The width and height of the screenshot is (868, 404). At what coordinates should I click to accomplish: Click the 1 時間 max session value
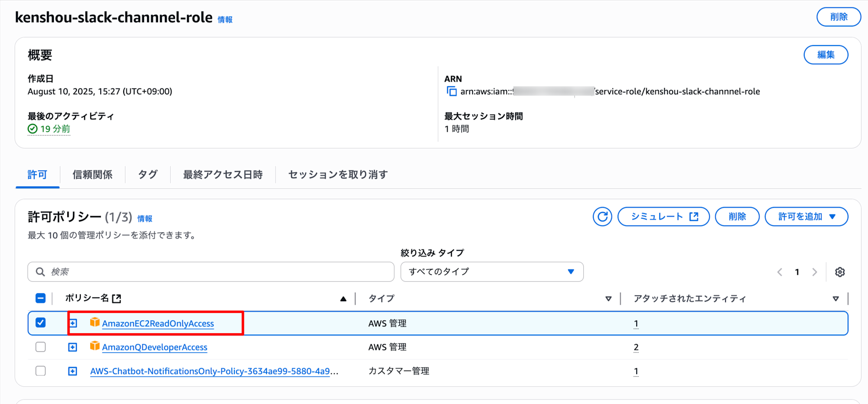pyautogui.click(x=457, y=129)
